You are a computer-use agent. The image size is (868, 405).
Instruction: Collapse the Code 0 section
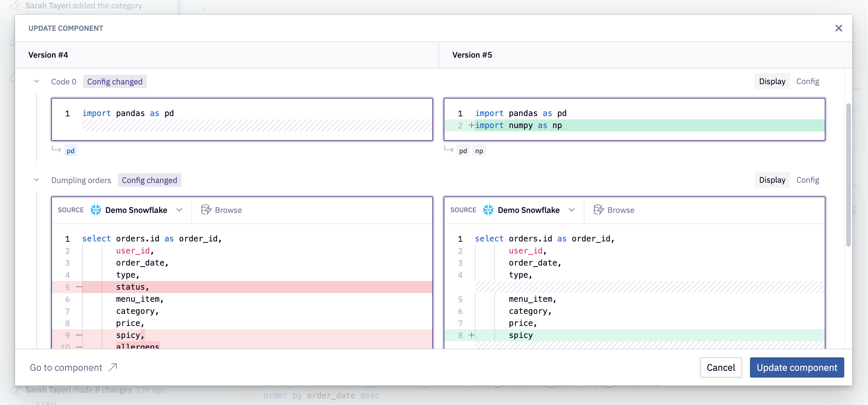point(37,81)
